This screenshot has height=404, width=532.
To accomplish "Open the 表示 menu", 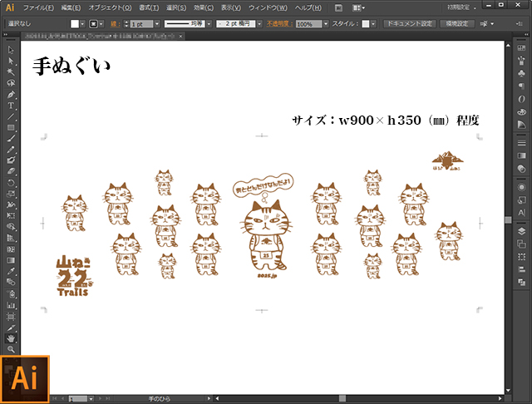I will (x=231, y=7).
